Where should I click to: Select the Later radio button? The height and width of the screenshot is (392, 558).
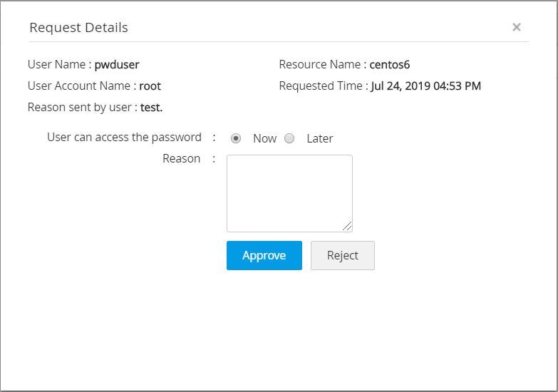(289, 138)
